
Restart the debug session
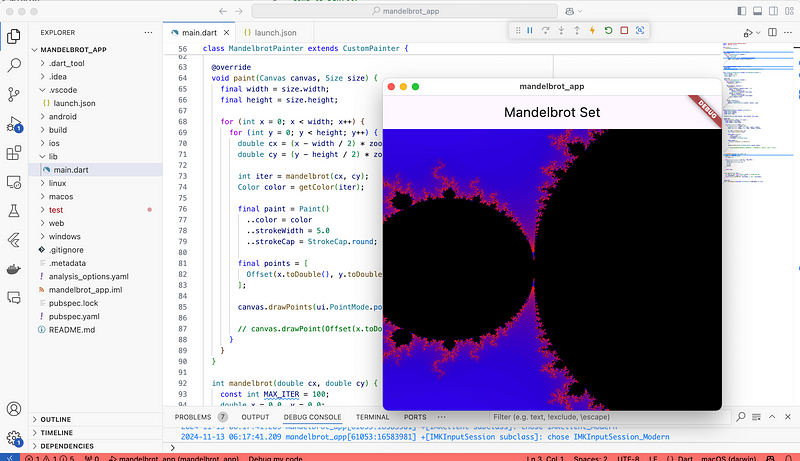(x=608, y=30)
